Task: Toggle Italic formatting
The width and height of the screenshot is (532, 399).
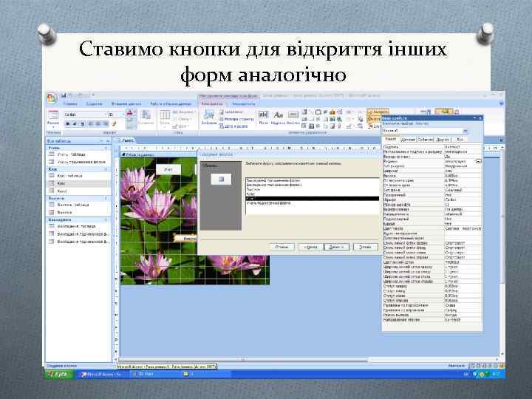Action: (x=75, y=124)
